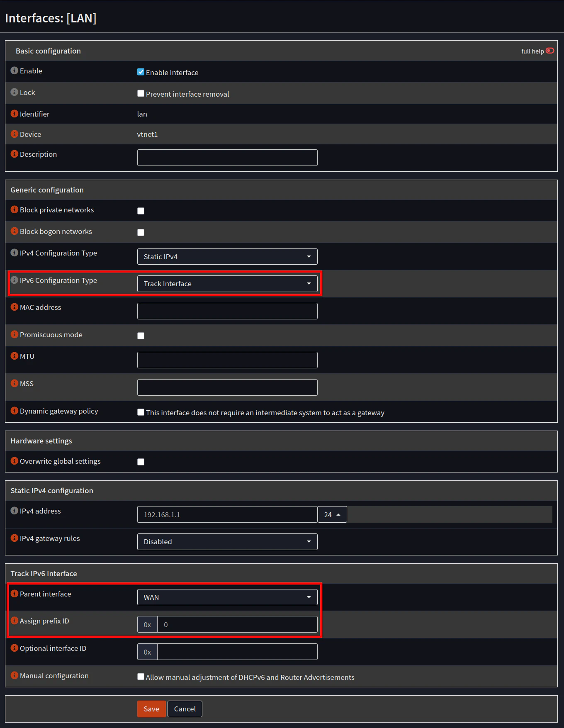This screenshot has width=564, height=728.
Task: Click the Description help icon
Action: 14,154
